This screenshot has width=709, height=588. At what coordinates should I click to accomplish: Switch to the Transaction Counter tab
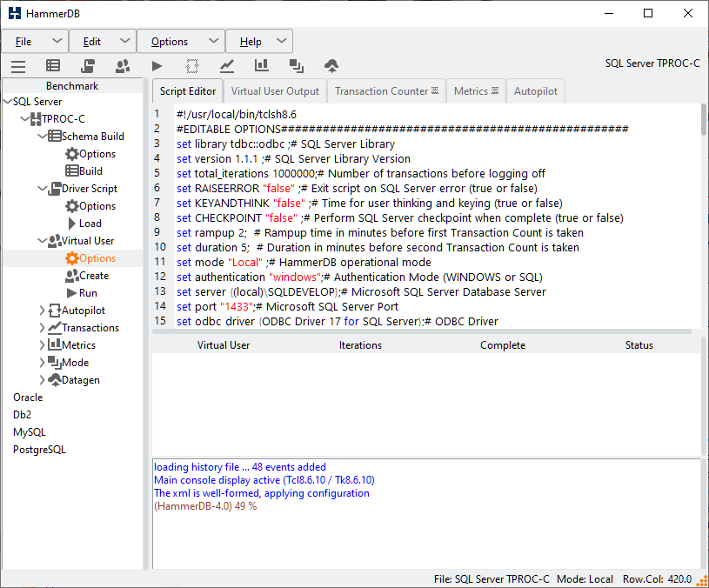[386, 91]
